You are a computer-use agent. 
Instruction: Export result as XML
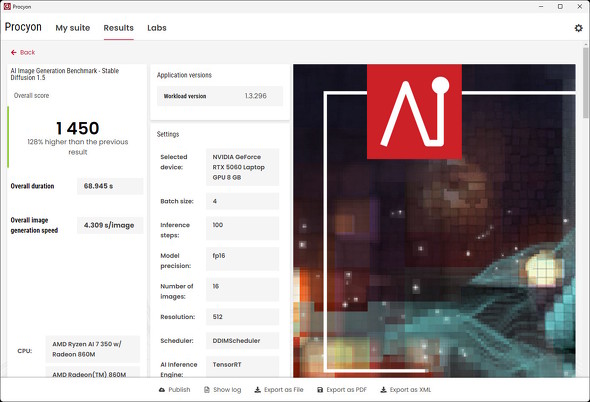pos(405,390)
